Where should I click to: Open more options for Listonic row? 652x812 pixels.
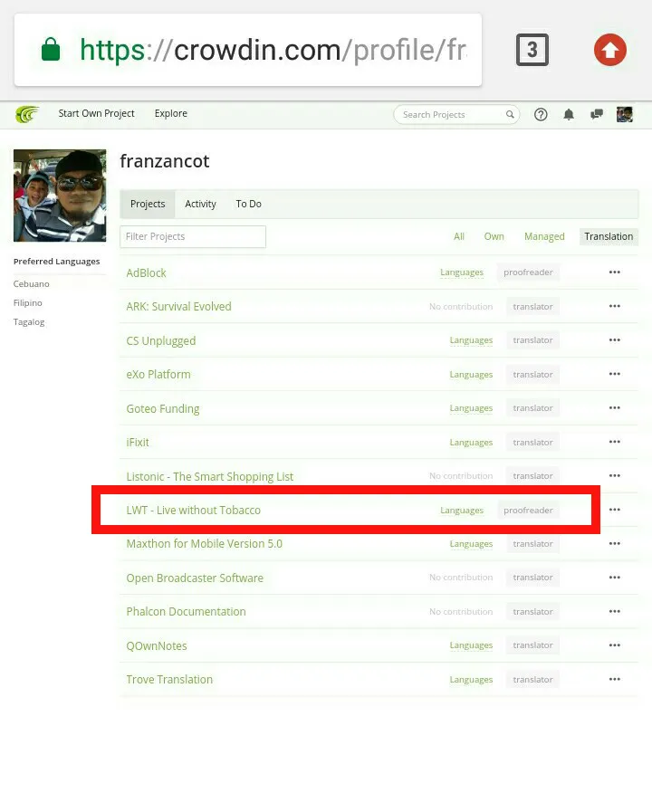click(x=615, y=475)
